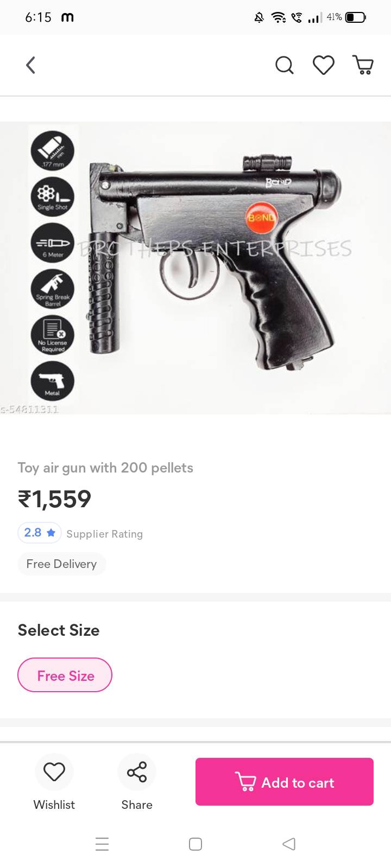Tap the No License Required badge
391x868 pixels.
[x=52, y=335]
